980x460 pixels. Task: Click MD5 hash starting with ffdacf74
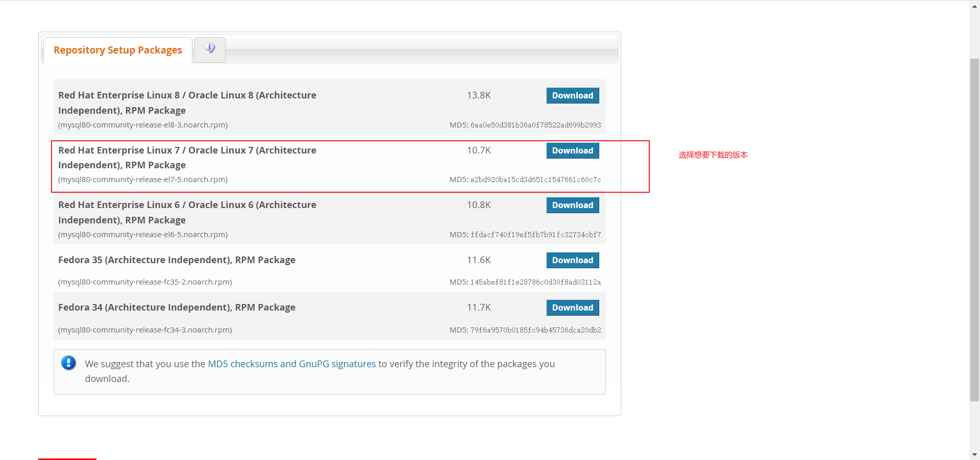[x=536, y=235]
